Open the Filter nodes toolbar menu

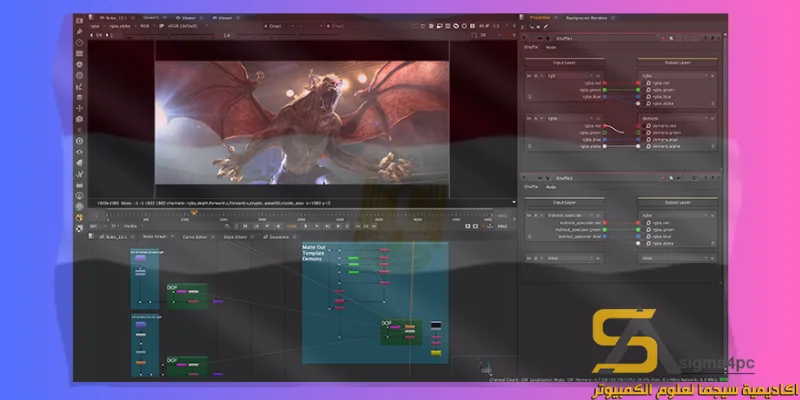(x=80, y=76)
